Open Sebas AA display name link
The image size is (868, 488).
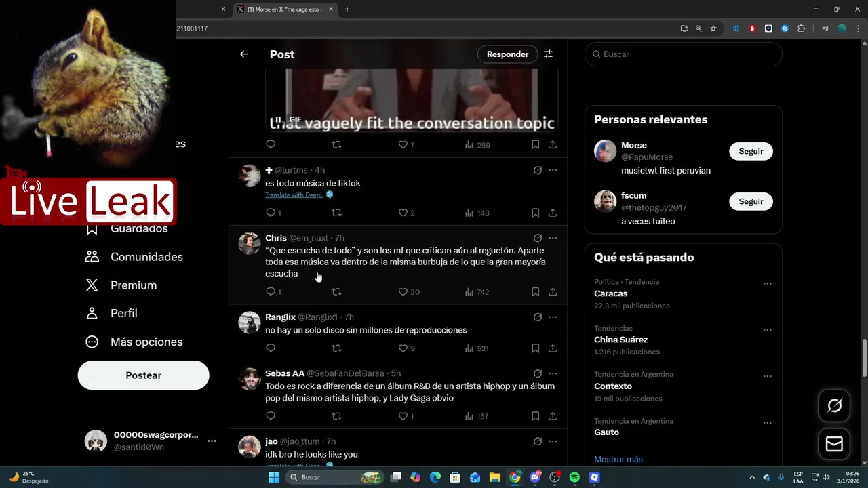coord(285,373)
